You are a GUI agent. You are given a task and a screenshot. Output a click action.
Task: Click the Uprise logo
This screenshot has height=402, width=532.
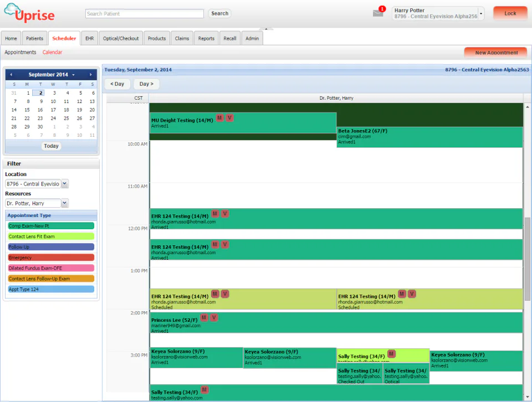pyautogui.click(x=29, y=13)
